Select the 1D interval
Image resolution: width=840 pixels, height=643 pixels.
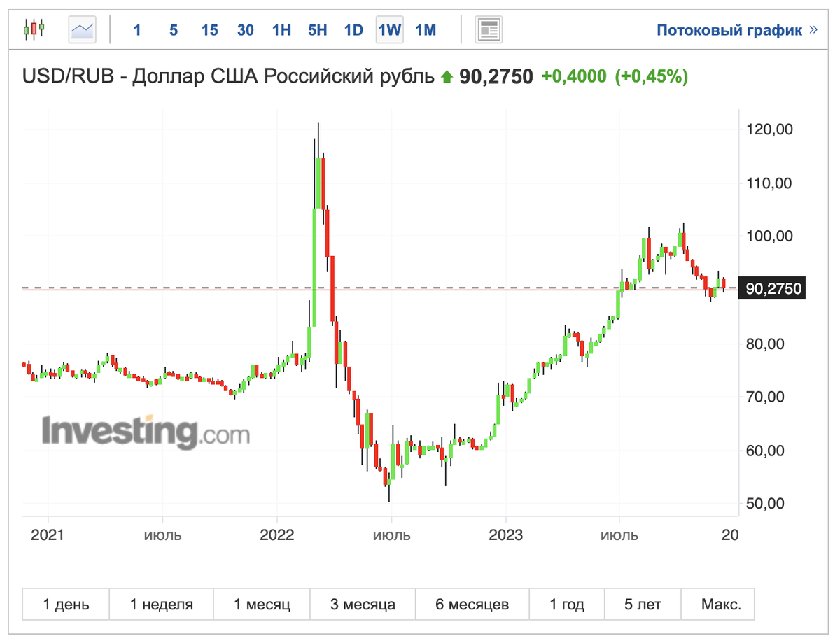pyautogui.click(x=353, y=30)
